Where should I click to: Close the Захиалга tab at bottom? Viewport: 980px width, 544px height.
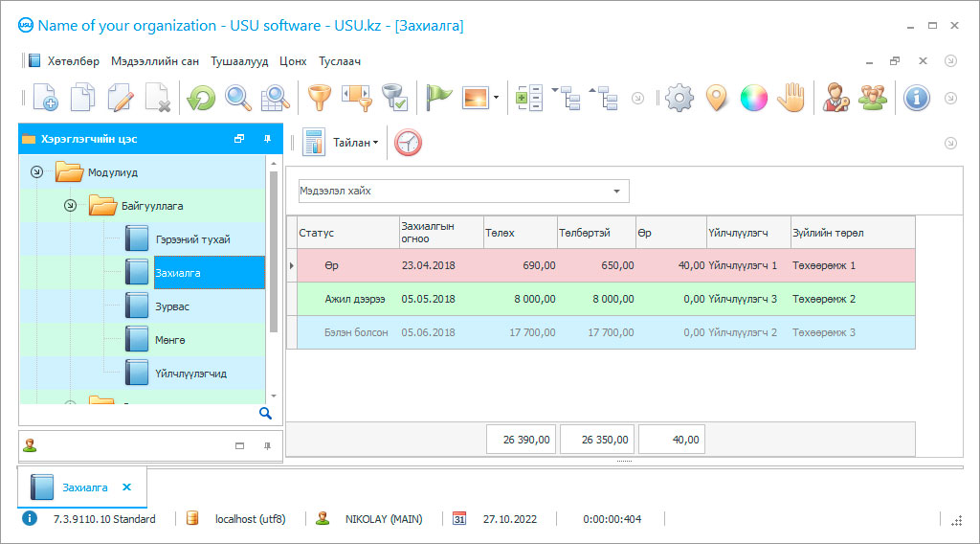pos(126,487)
